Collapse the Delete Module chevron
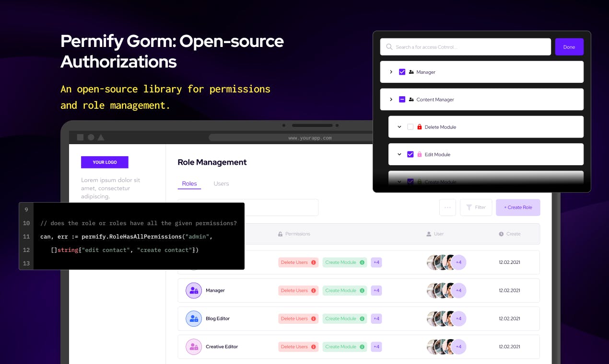This screenshot has width=609, height=364. (399, 127)
